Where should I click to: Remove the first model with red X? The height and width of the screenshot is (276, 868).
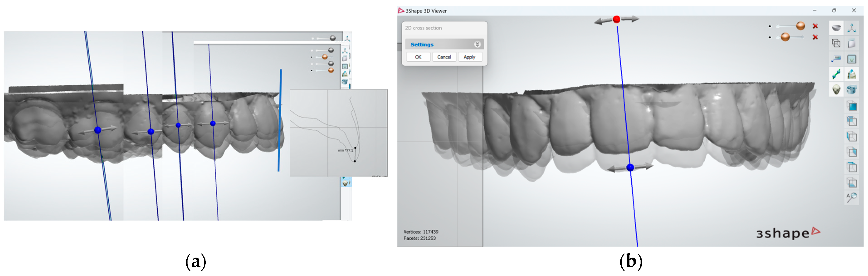[815, 26]
